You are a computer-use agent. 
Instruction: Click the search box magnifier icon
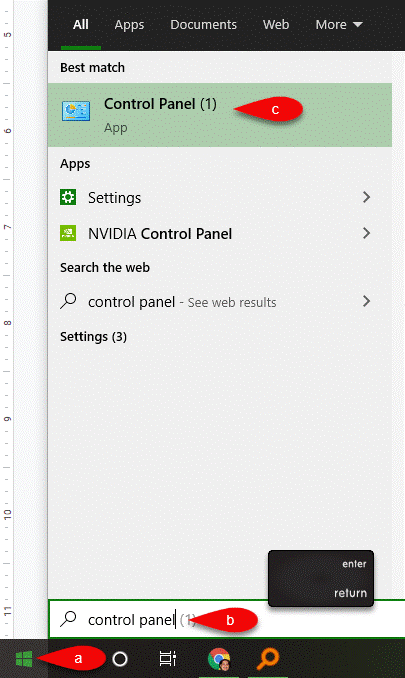(x=68, y=619)
